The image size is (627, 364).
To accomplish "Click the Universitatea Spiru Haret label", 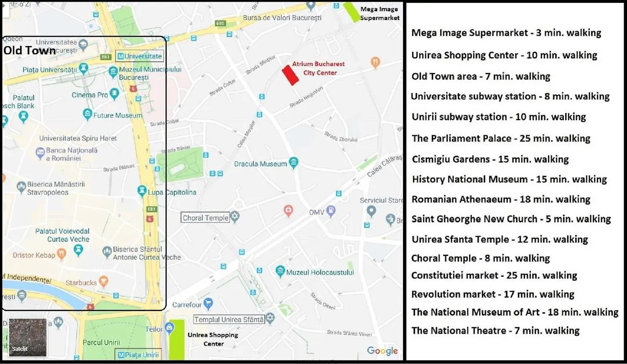I will tap(78, 138).
